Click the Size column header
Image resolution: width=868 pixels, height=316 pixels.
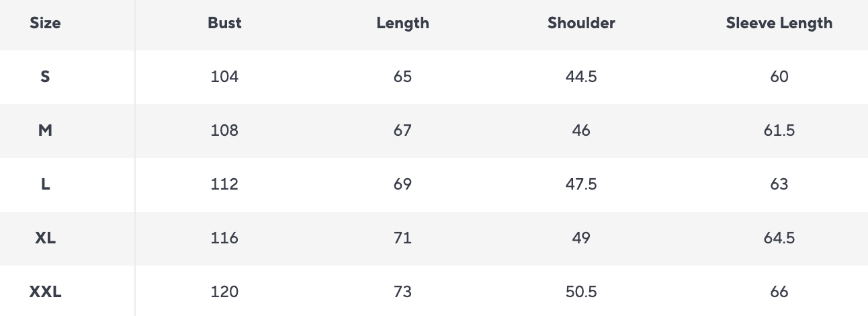(45, 23)
